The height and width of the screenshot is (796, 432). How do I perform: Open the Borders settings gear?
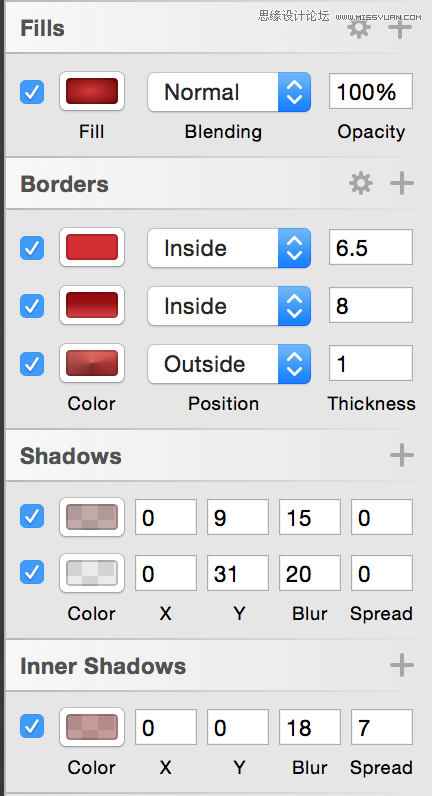(361, 183)
